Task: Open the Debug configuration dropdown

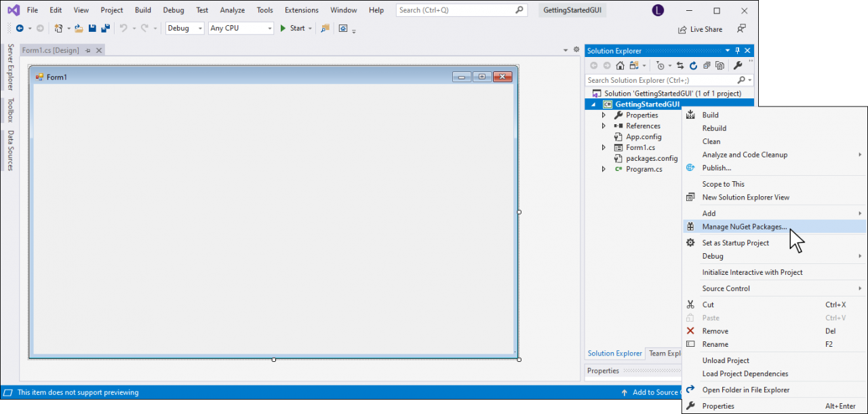Action: coord(184,29)
